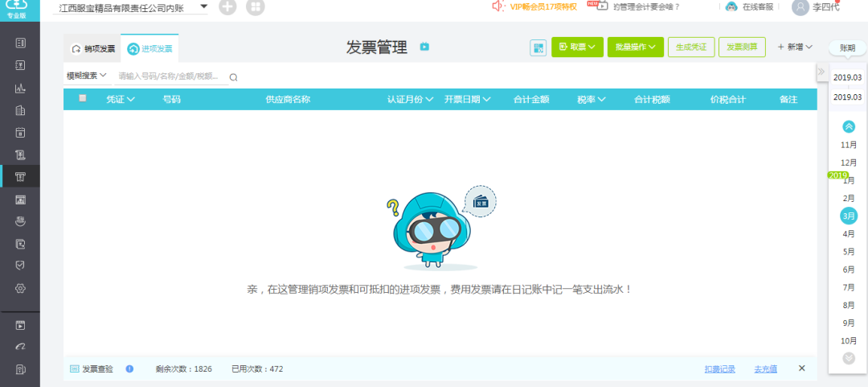Image resolution: width=868 pixels, height=387 pixels.
Task: Open the settings gear in left sidebar
Action: point(20,288)
